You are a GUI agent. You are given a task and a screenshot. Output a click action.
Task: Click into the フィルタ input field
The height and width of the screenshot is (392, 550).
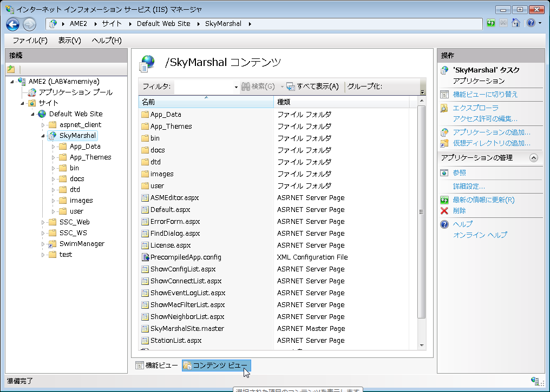coord(204,87)
